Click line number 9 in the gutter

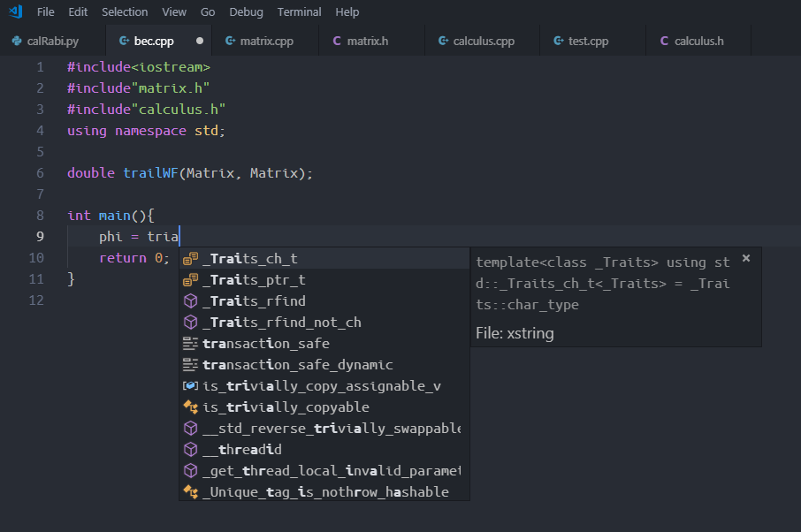[x=39, y=236]
